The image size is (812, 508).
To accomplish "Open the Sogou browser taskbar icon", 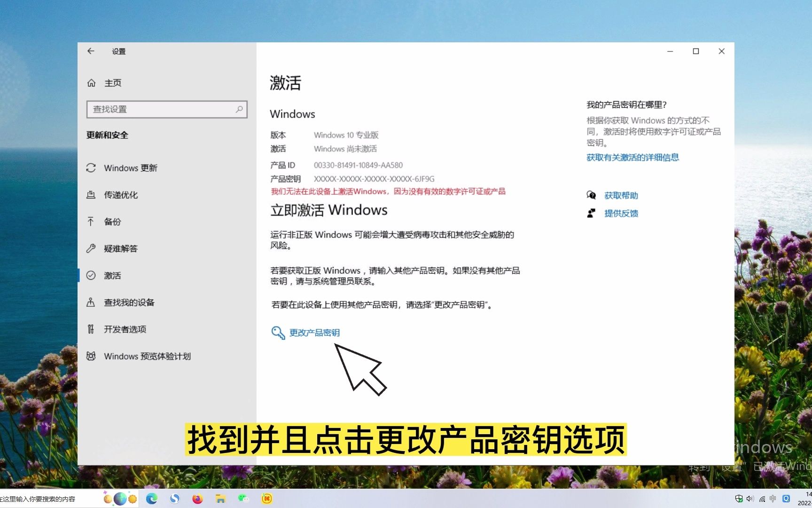I will click(x=175, y=499).
